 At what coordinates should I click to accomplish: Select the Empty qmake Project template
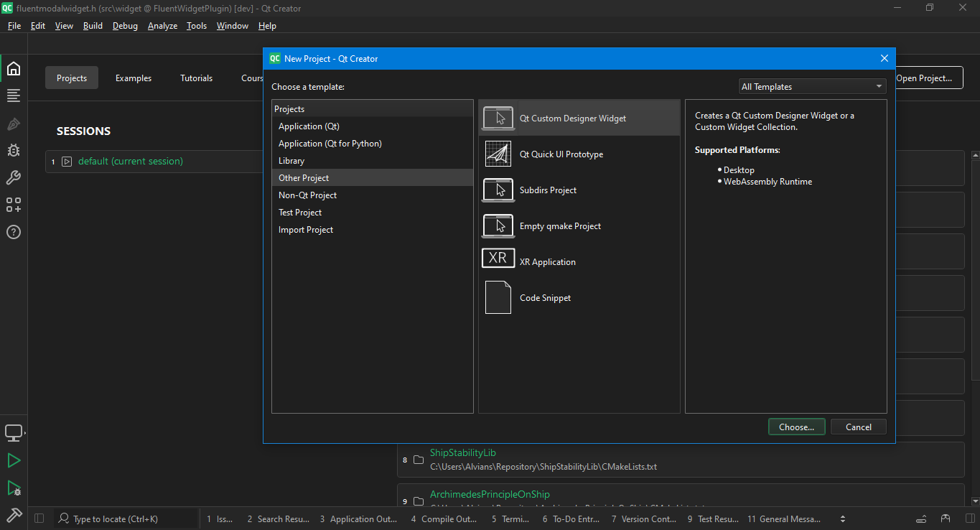(x=579, y=226)
